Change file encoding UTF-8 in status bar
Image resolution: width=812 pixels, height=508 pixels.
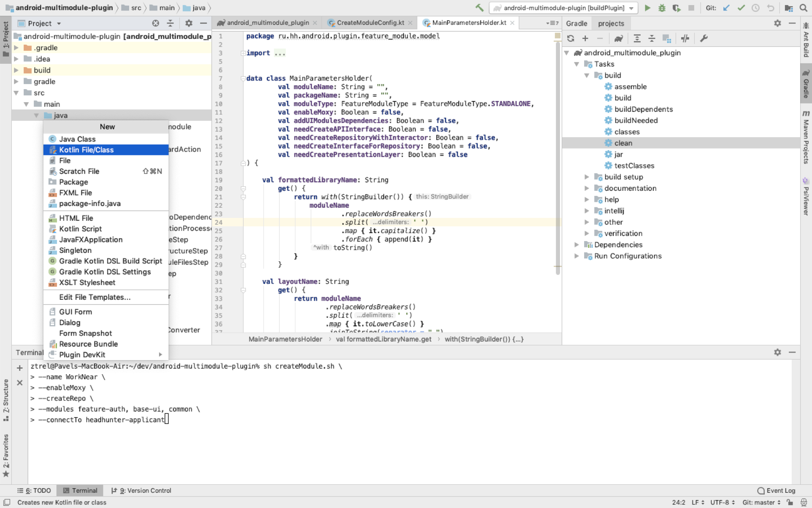[x=723, y=502]
